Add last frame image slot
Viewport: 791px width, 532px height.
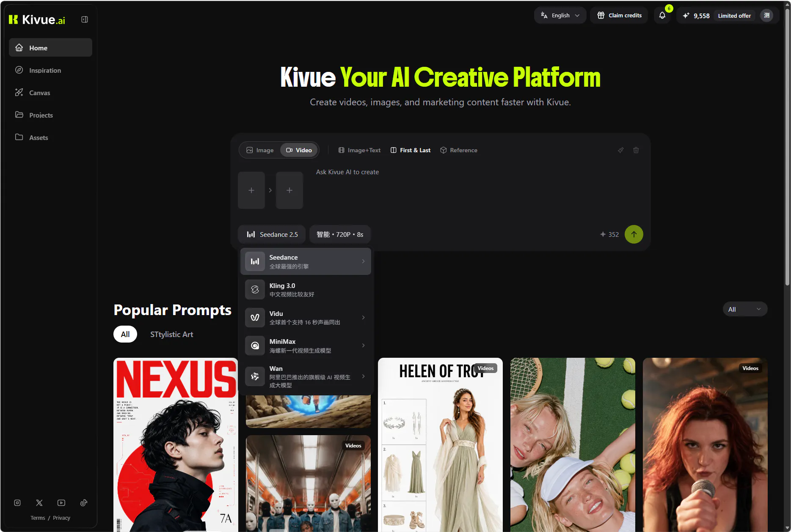coord(289,190)
